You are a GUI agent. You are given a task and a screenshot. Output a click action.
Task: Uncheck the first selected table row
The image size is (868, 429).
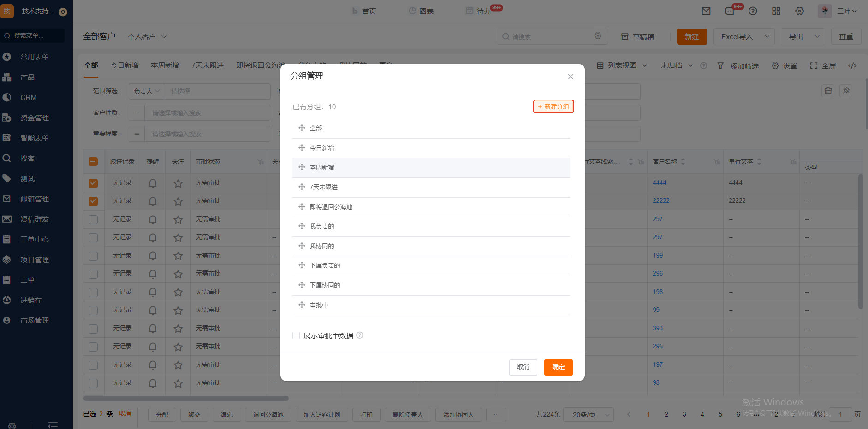[93, 183]
